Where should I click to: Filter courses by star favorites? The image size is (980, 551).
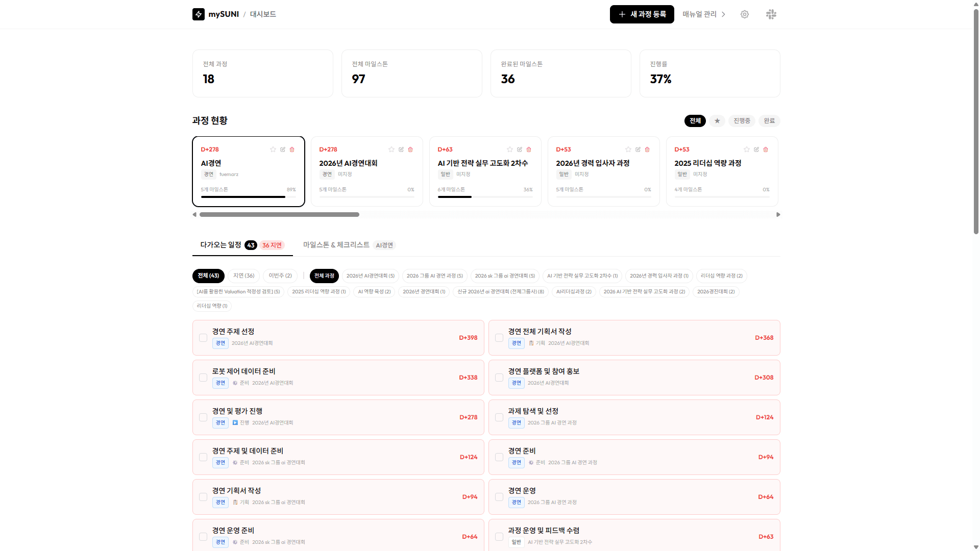pyautogui.click(x=717, y=121)
